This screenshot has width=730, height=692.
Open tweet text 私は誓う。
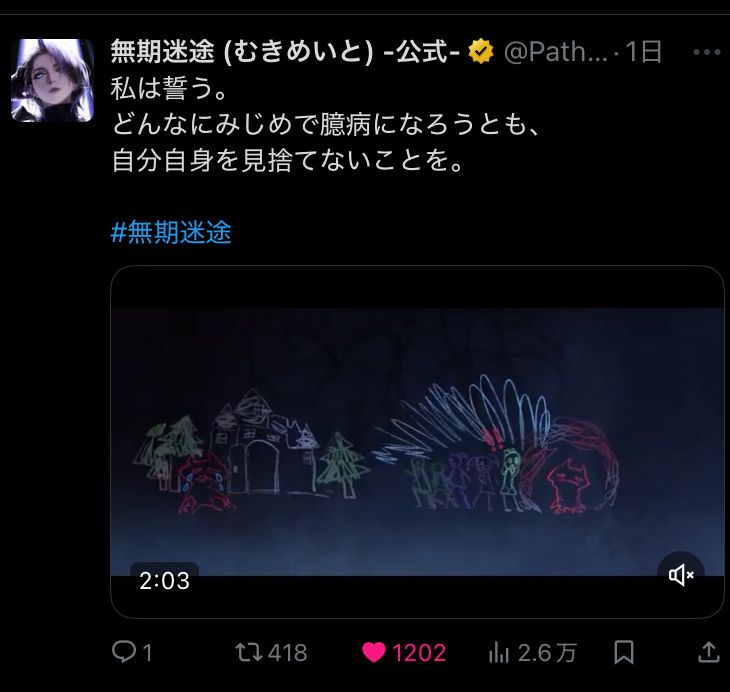pyautogui.click(x=169, y=88)
